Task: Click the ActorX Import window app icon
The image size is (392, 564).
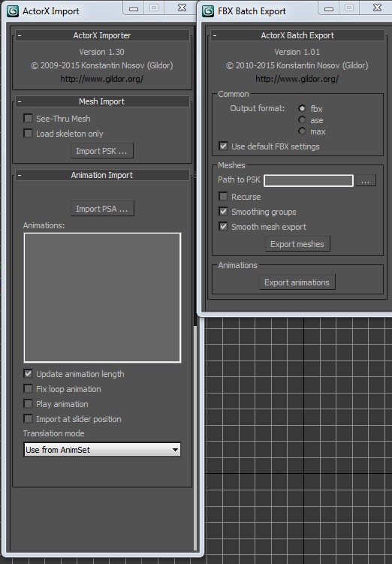Action: click(x=13, y=11)
